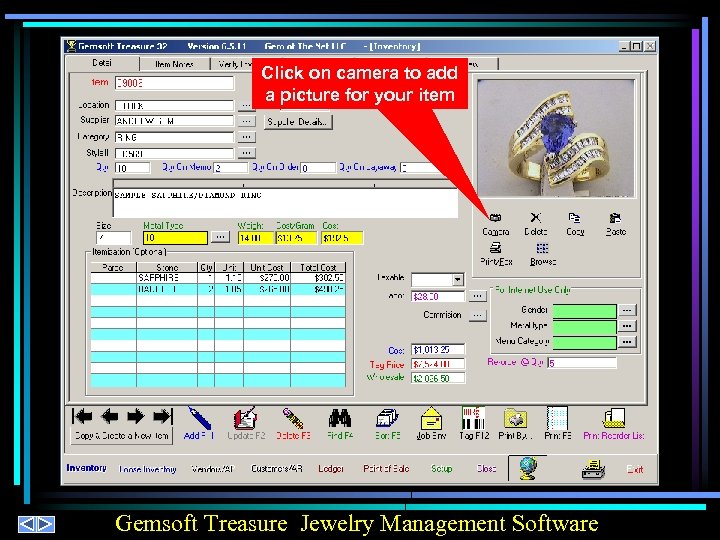The height and width of the screenshot is (540, 720).
Task: Open the Inventory module
Action: tap(86, 468)
